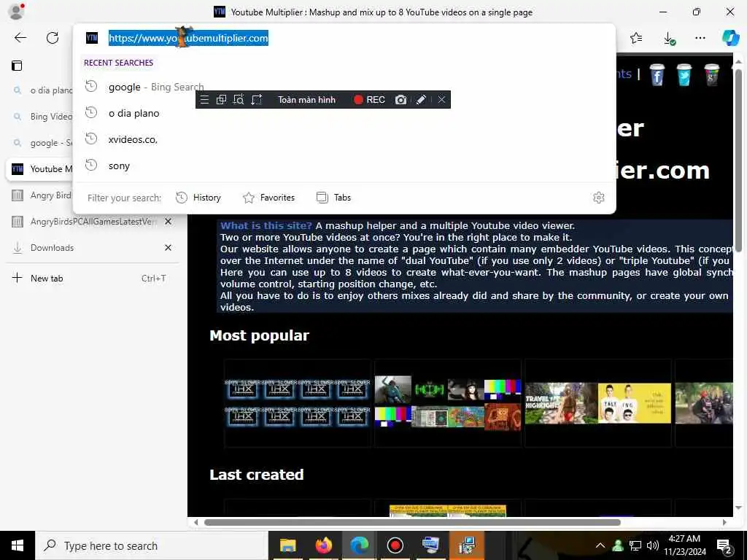Click the Facebook cup icon on the page
747x560 pixels.
(657, 74)
